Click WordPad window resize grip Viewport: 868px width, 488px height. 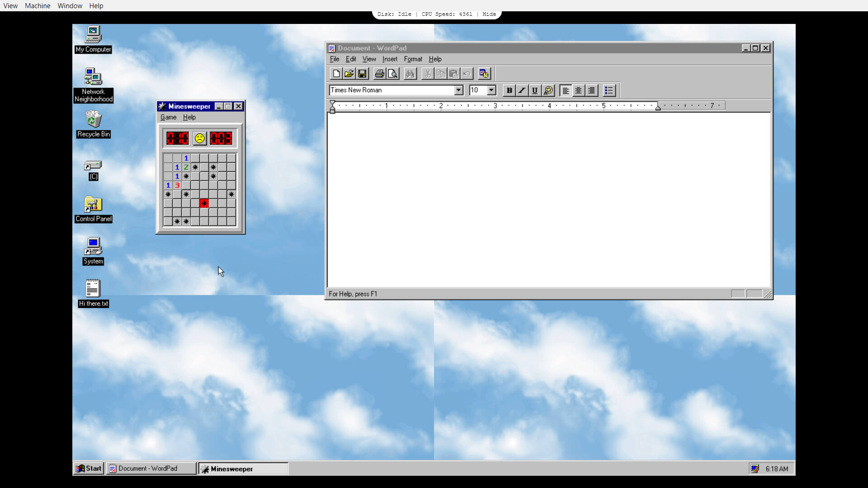tap(768, 295)
